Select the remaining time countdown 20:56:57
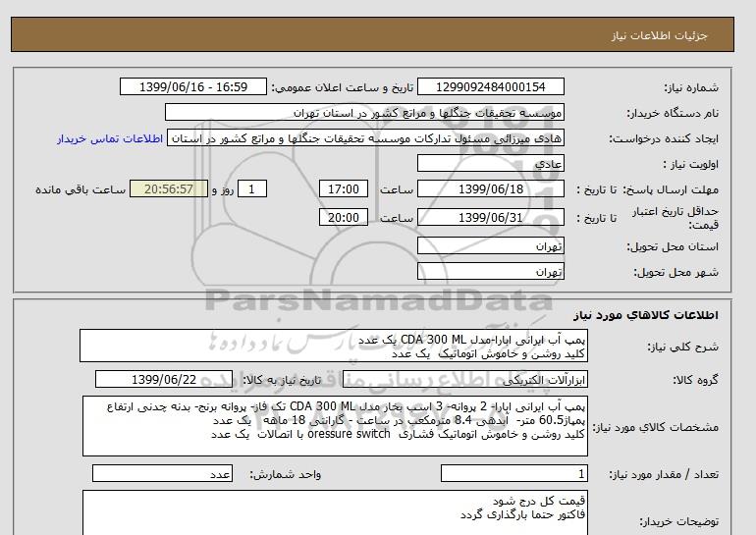The image size is (756, 535). point(169,188)
